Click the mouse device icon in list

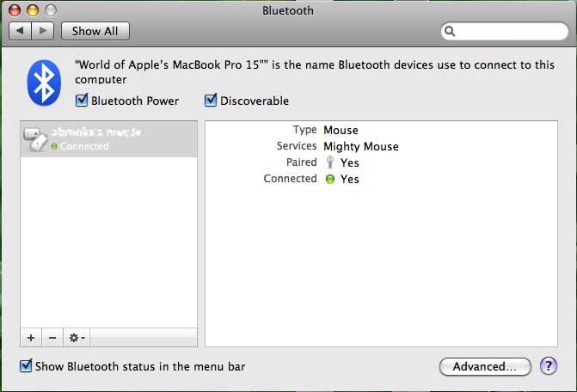point(35,139)
